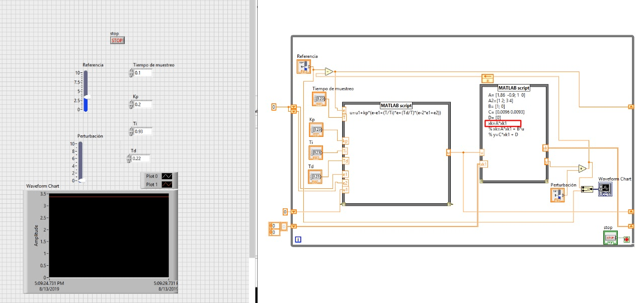Screen dimensions: 644x303
Task: Select the Ti terminal icon
Action: 315,152
